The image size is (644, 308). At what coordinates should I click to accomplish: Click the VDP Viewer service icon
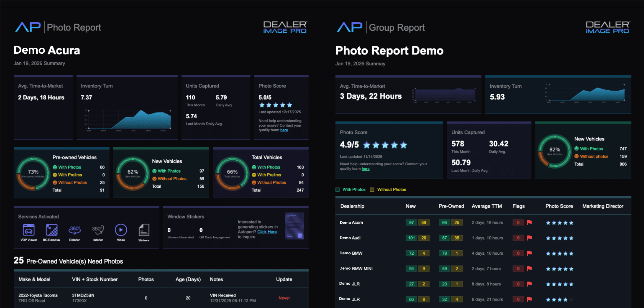(29, 230)
